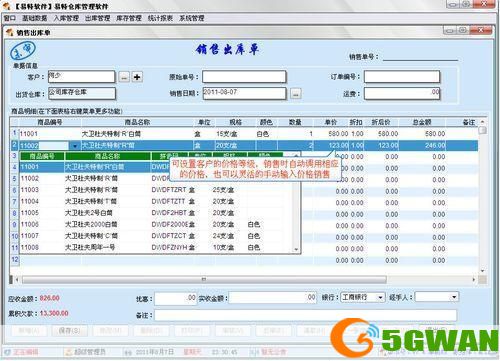This screenshot has width=500, height=361.
Task: Click the product popup list scroll-down arrow
Action: tap(295, 249)
